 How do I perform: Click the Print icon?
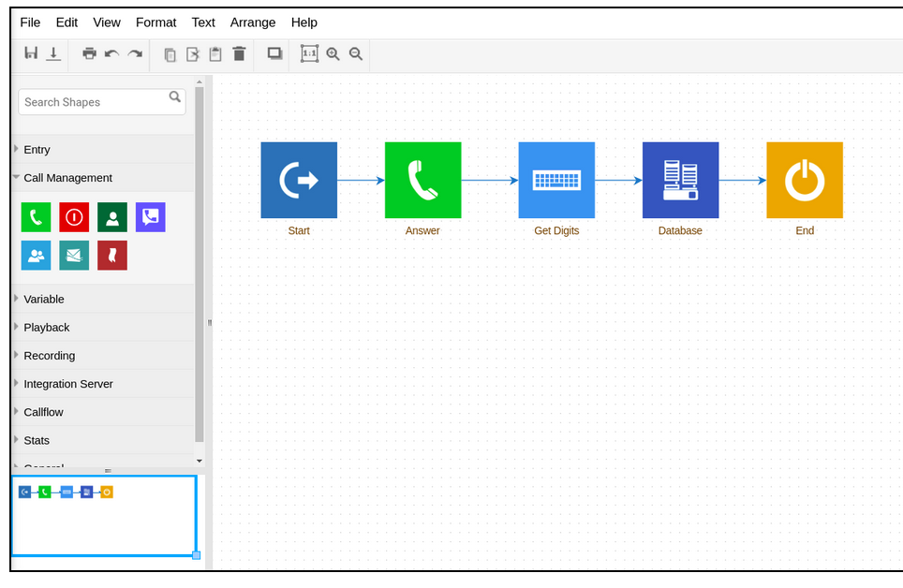pyautogui.click(x=89, y=53)
